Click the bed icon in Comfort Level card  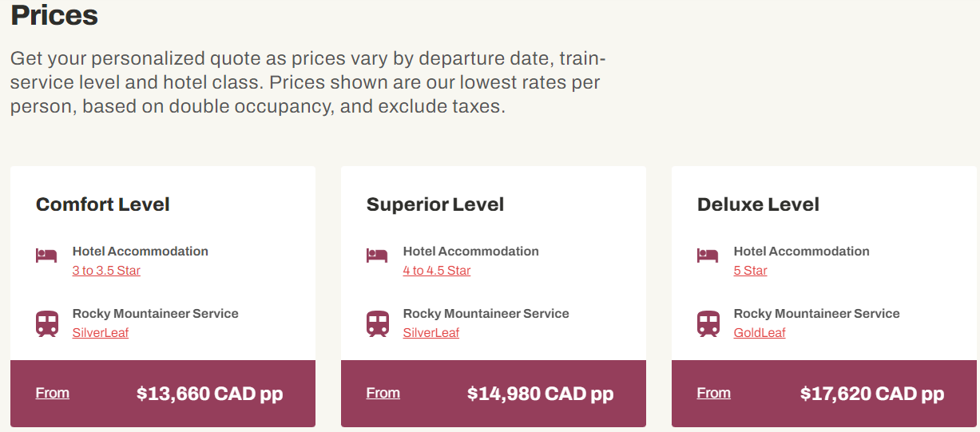tap(46, 256)
